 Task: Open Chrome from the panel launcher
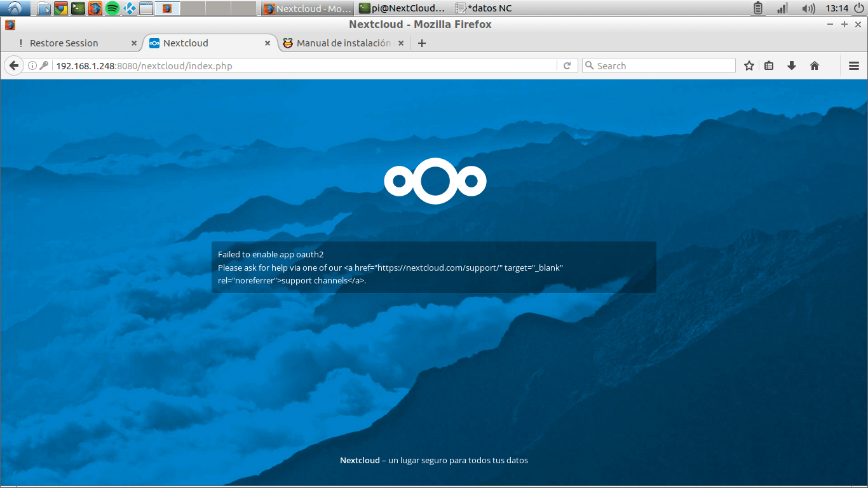click(x=61, y=8)
